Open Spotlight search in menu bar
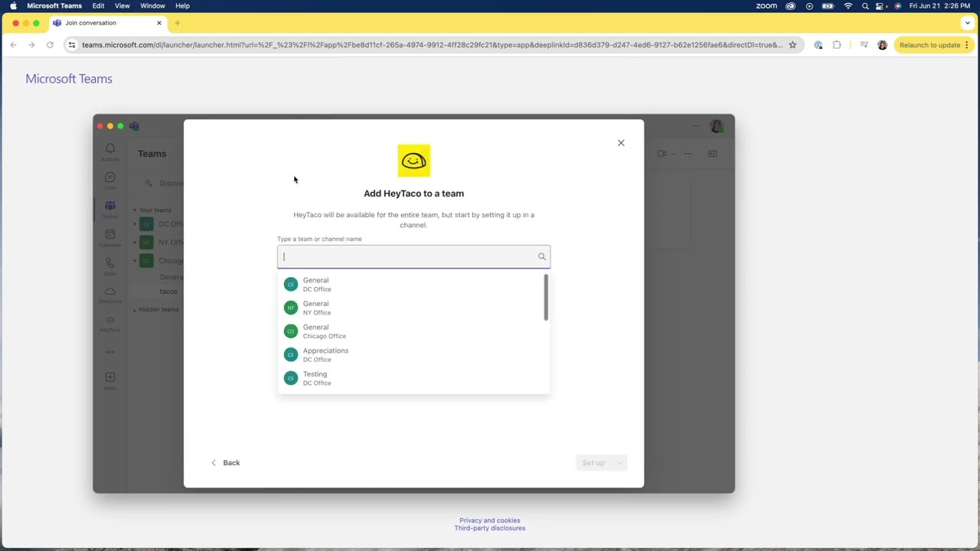 (x=865, y=6)
